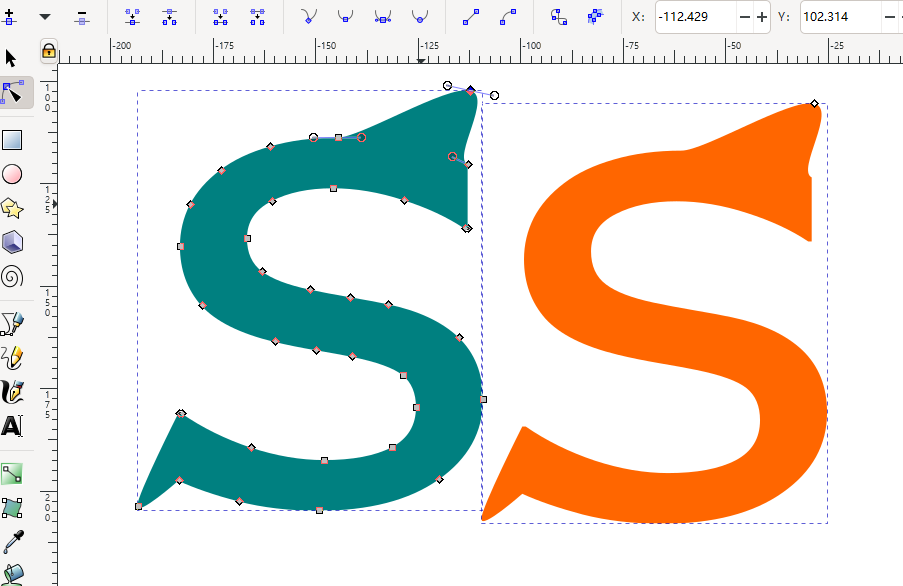The width and height of the screenshot is (903, 586).
Task: Click the bottom-left tip node of teal S
Action: (139, 507)
